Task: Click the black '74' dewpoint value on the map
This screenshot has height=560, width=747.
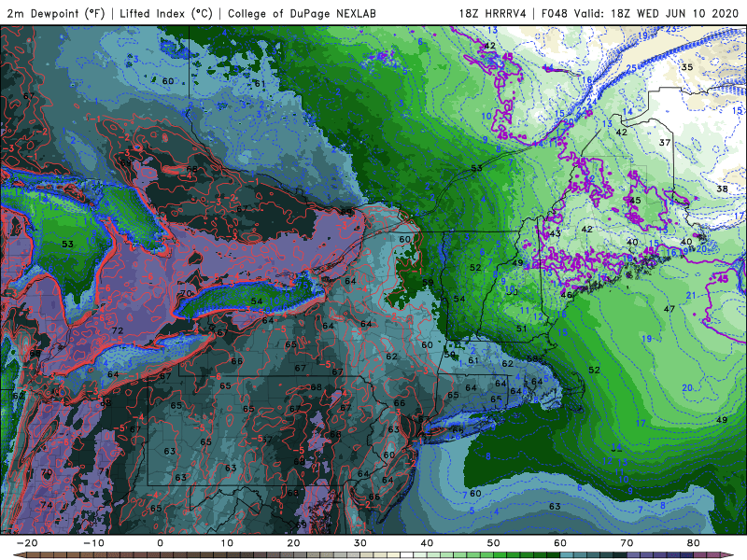Action: 46,505
